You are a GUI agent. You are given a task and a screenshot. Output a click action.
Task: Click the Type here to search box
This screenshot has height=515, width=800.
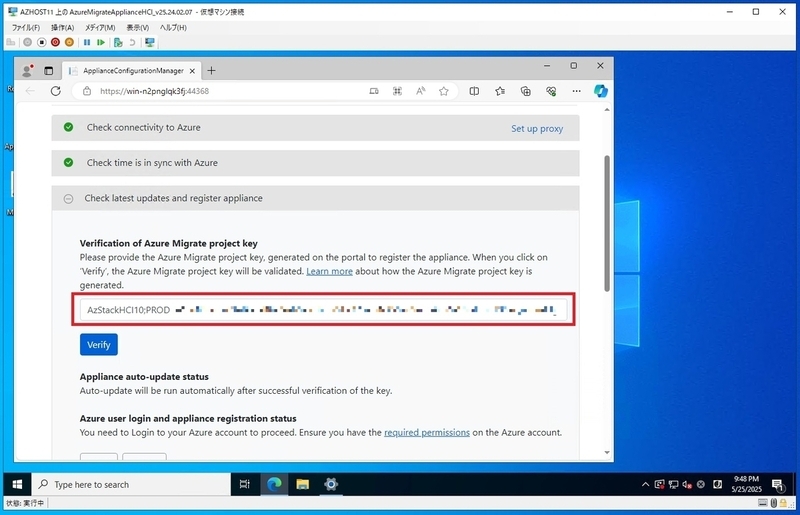[132, 484]
